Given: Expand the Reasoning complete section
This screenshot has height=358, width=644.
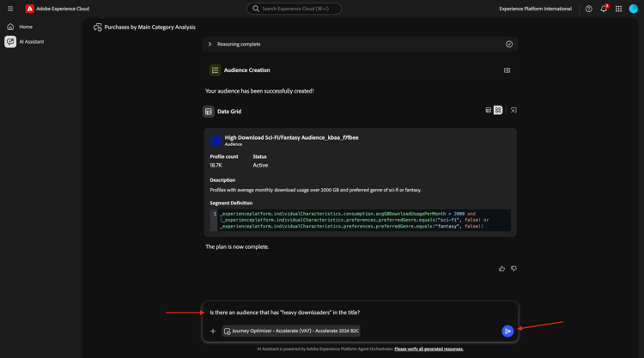Looking at the screenshot, I should tap(210, 44).
